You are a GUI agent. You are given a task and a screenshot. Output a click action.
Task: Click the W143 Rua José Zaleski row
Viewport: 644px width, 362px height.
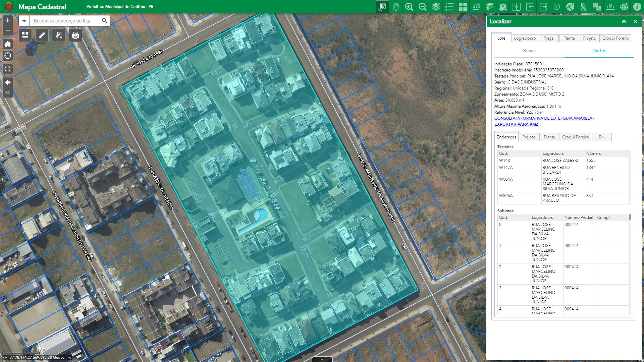click(x=563, y=161)
